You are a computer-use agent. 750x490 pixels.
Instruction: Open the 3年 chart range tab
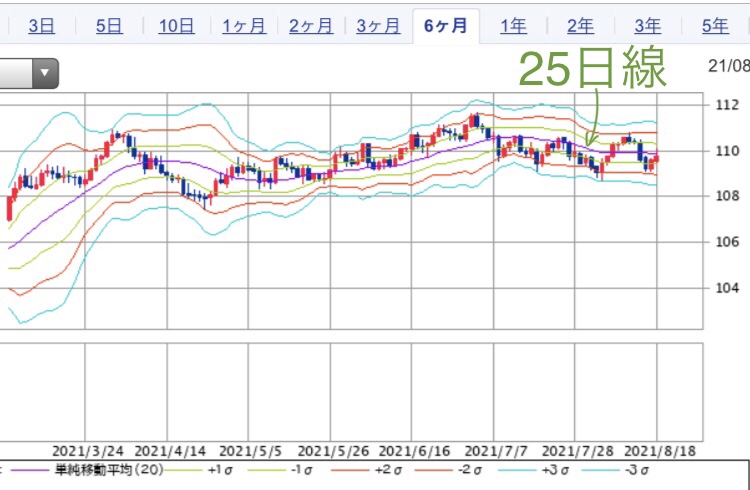pos(648,26)
